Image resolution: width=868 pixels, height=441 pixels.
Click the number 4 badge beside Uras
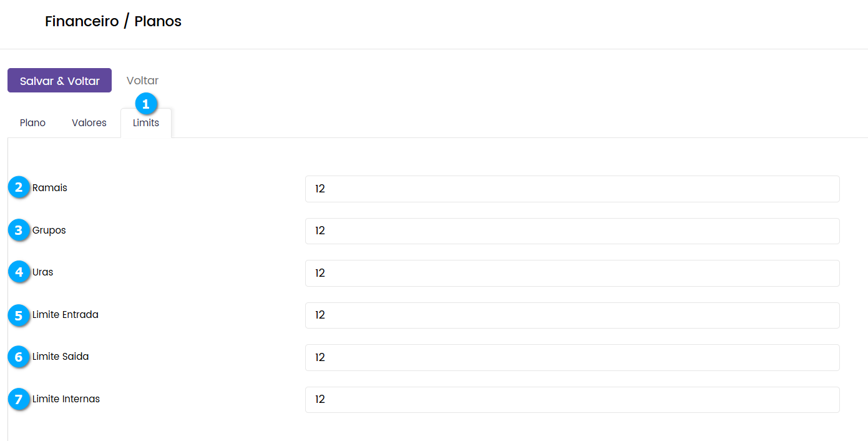tap(19, 272)
